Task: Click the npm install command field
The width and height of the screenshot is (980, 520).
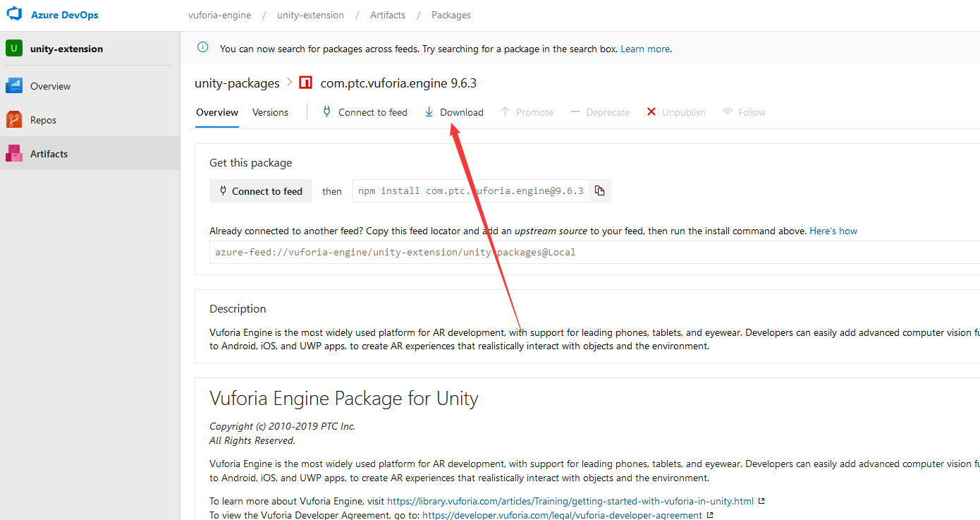Action: point(471,191)
